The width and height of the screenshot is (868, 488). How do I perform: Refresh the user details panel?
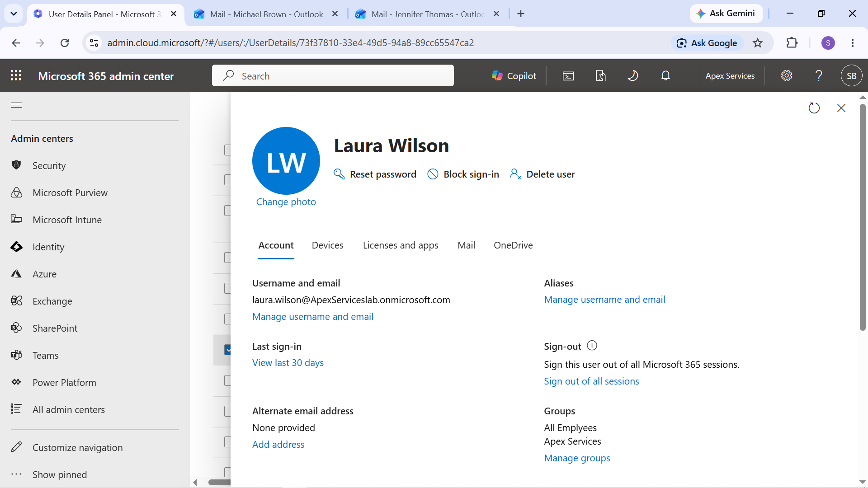(x=814, y=108)
